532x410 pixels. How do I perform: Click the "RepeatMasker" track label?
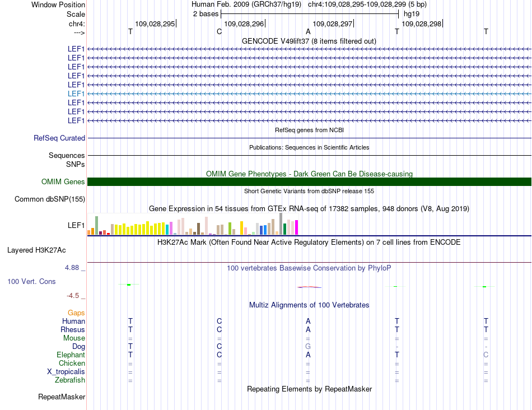click(62, 397)
